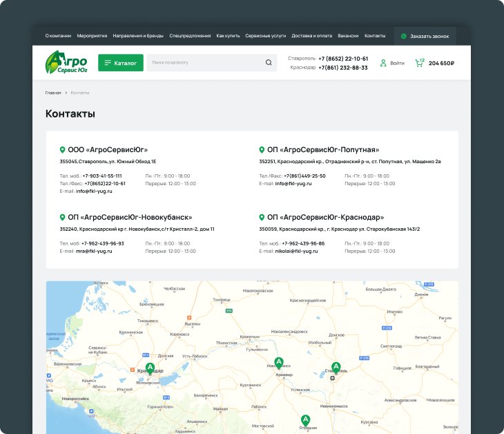Click phone +7(861)449-25-50
The image size is (504, 434).
click(304, 176)
